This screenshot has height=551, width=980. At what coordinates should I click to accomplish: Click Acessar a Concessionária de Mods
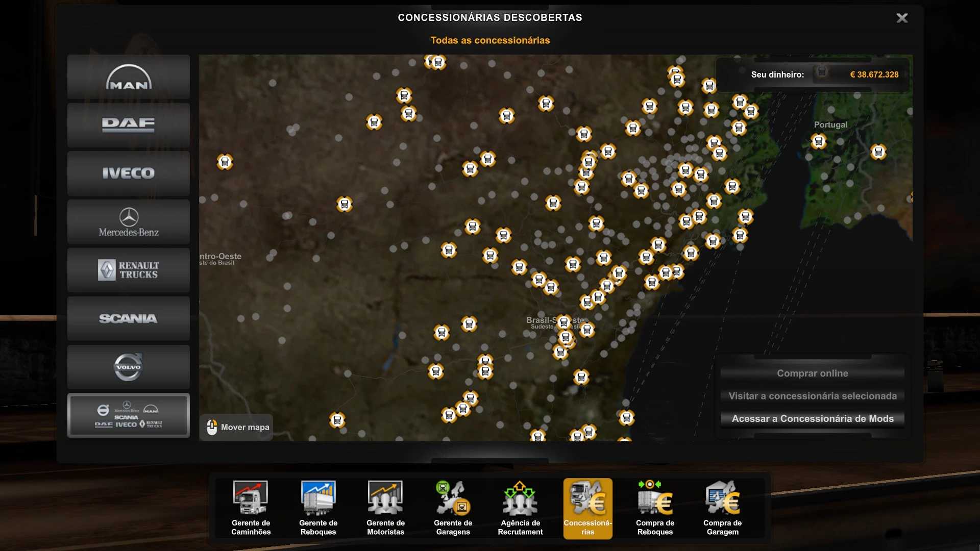pyautogui.click(x=812, y=419)
